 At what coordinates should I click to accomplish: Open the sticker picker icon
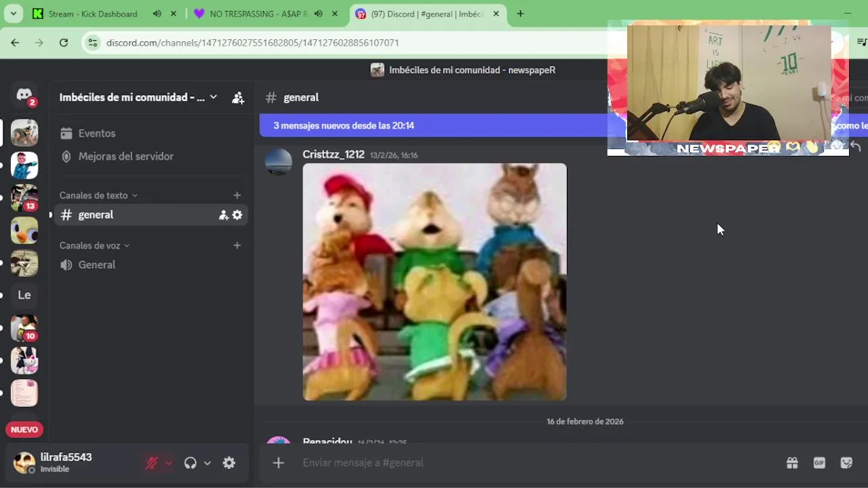pyautogui.click(x=846, y=463)
